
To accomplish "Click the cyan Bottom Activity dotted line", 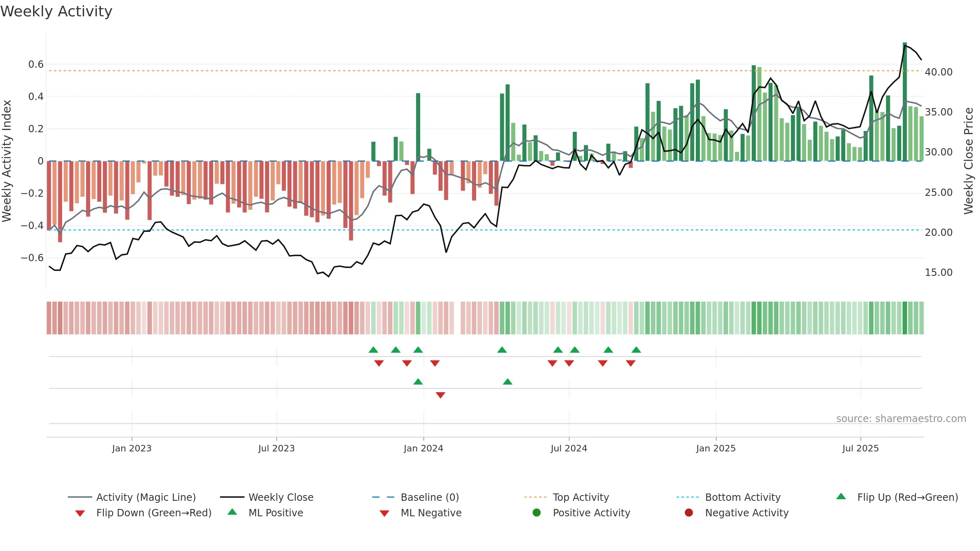I will tap(485, 230).
